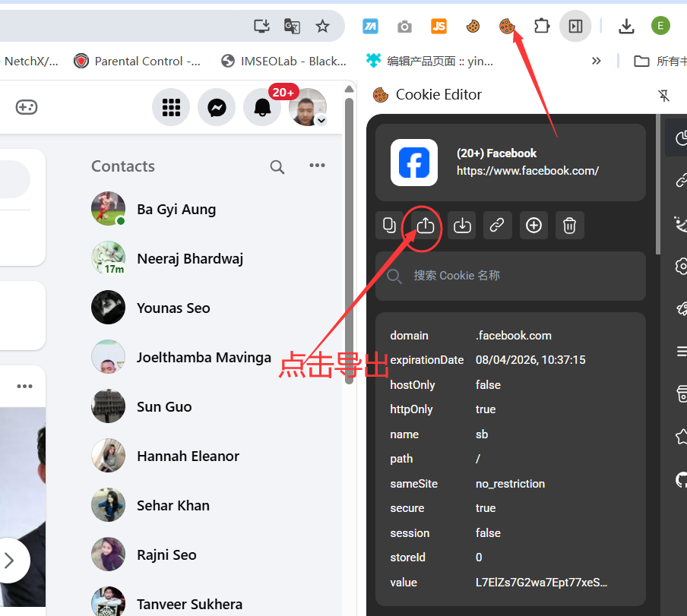Open Facebook notifications bell
This screenshot has height=616, width=687.
(262, 107)
